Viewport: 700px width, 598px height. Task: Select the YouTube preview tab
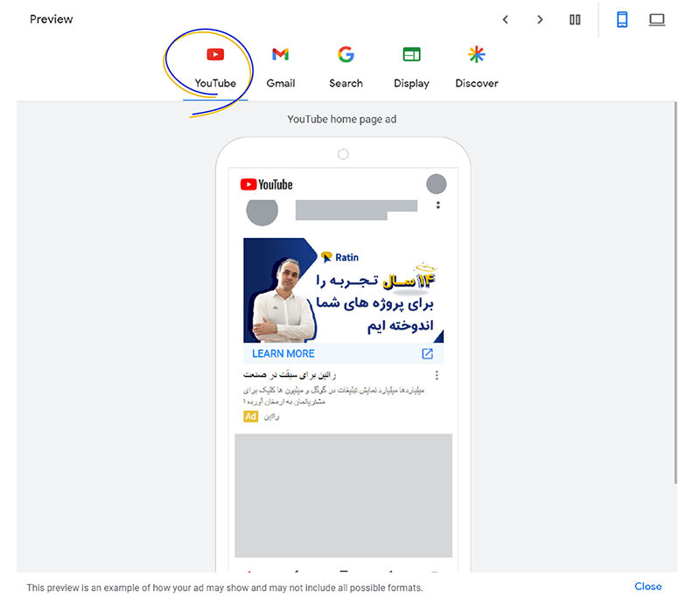point(215,68)
